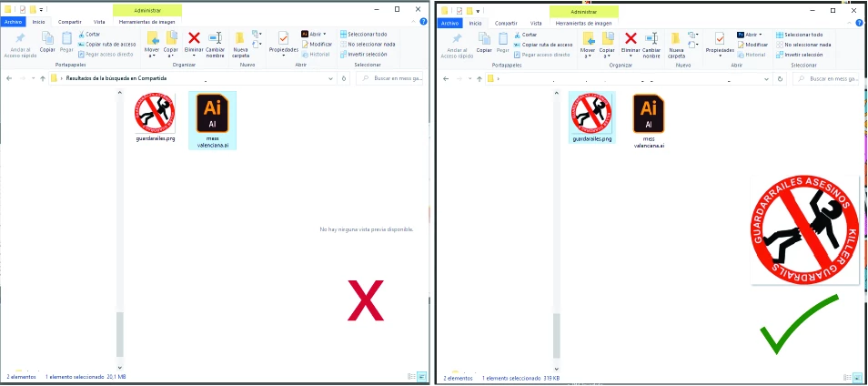
Task: Click the left window vertical scrollbar thumb
Action: pos(119,334)
